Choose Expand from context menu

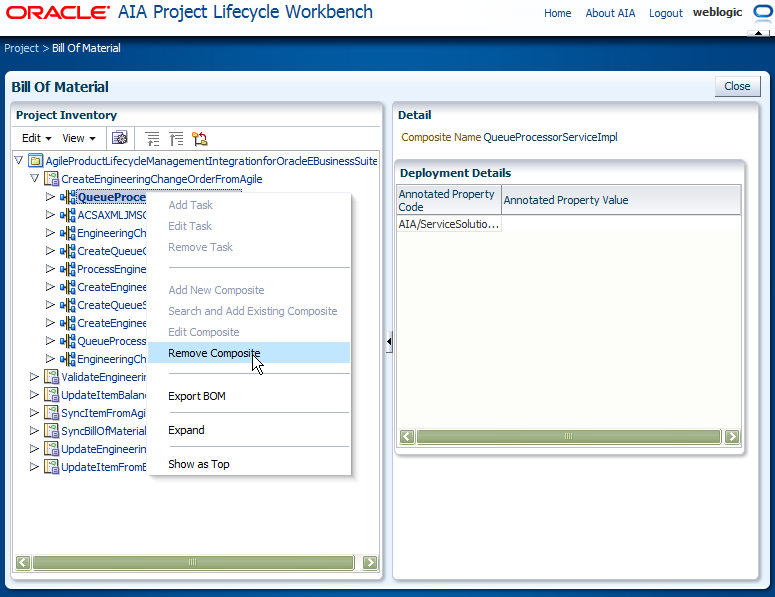click(249, 430)
